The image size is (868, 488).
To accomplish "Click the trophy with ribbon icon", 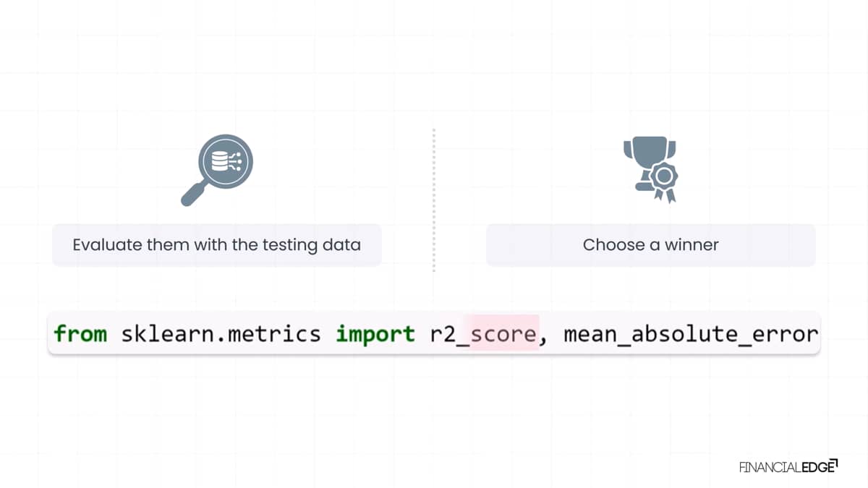I will pos(650,171).
